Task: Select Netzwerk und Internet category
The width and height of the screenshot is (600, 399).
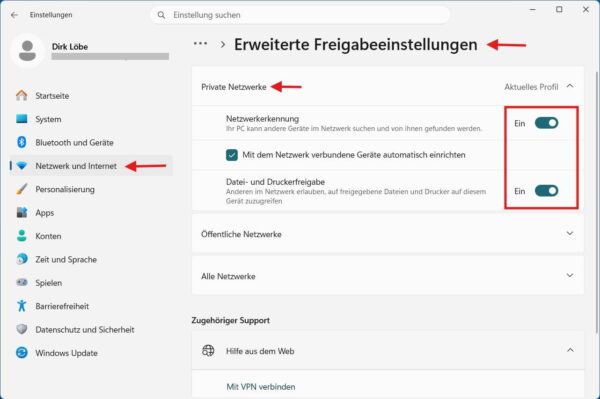Action: 91,166
